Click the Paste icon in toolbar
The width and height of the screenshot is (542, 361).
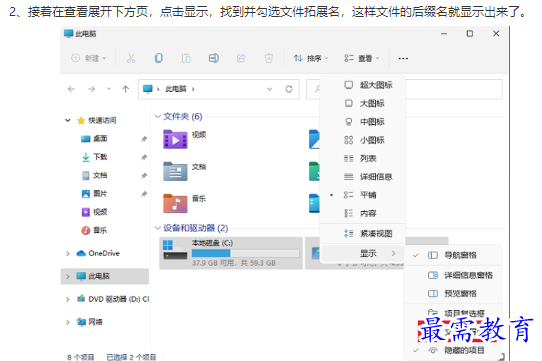click(x=186, y=58)
